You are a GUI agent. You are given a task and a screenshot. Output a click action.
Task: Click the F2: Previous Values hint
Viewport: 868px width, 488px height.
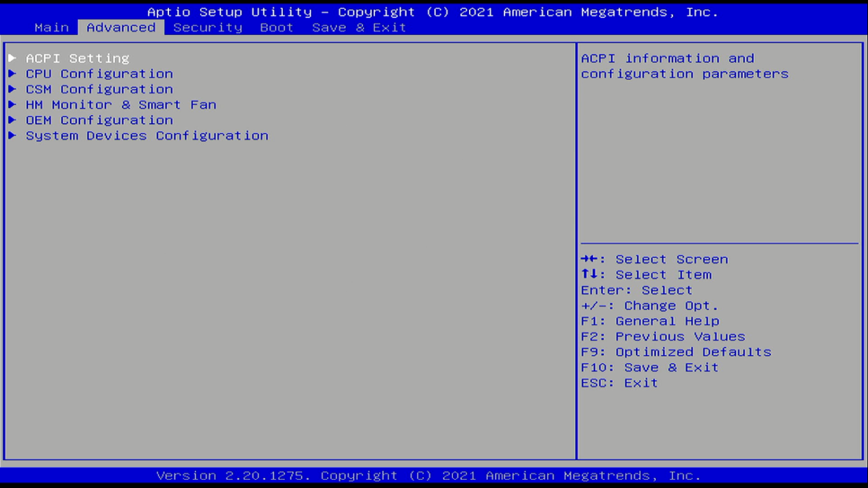[x=663, y=337]
